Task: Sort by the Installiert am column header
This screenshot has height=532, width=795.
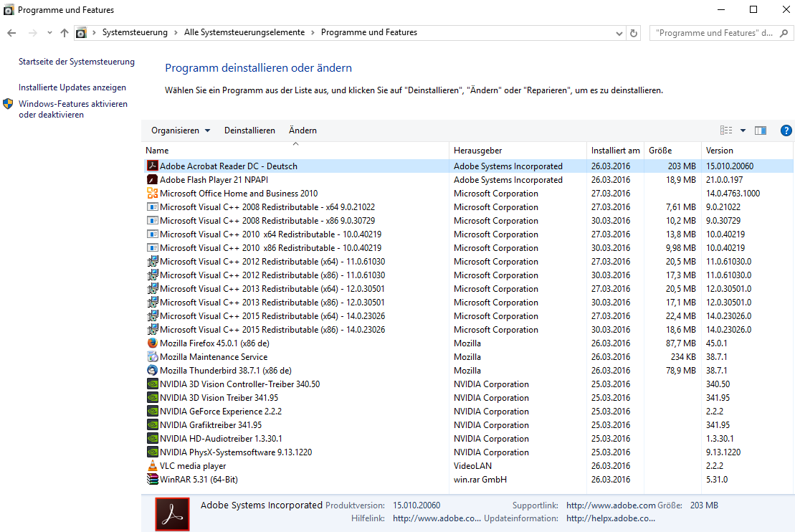Action: tap(616, 151)
